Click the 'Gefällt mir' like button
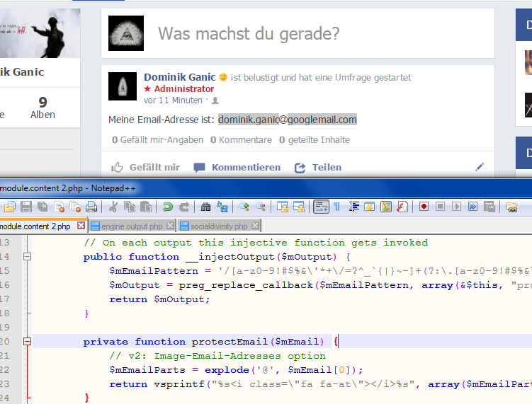 pyautogui.click(x=145, y=168)
